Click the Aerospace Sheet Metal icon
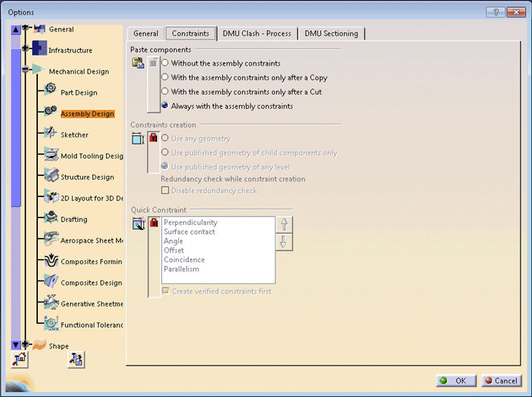Screen dimensions: 532x397 tap(52, 238)
